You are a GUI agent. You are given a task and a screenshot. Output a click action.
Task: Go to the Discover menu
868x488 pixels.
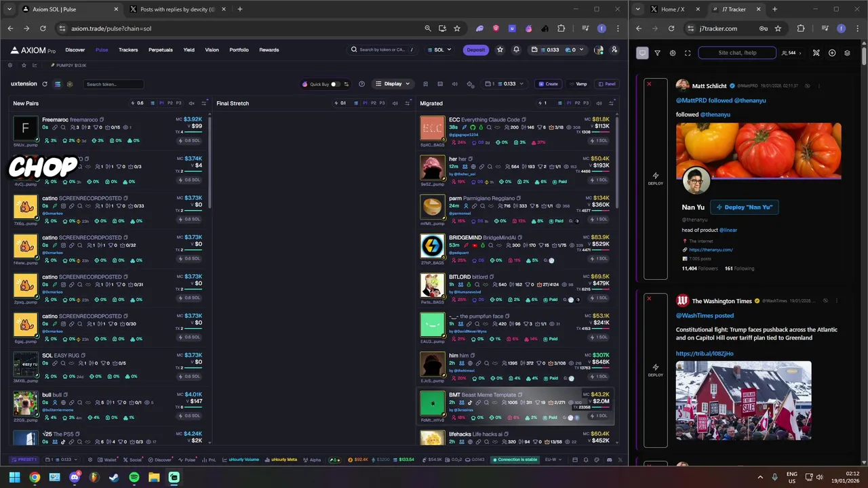75,49
